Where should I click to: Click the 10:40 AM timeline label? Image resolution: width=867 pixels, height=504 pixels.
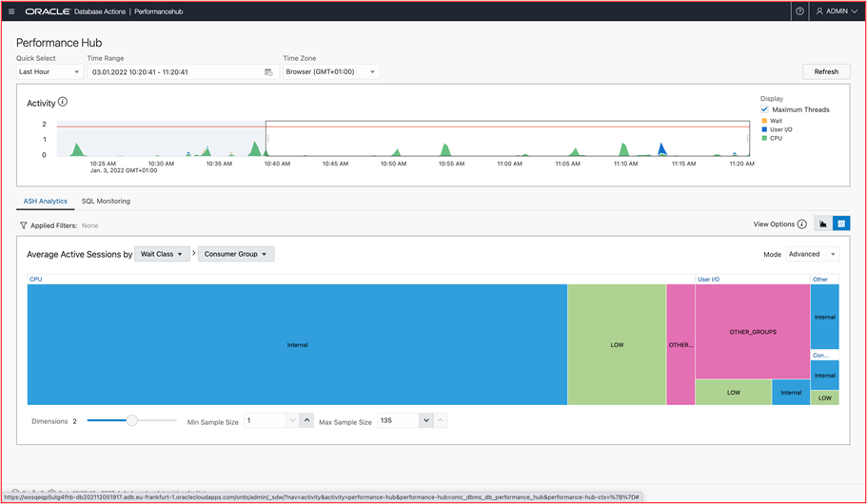pos(277,164)
